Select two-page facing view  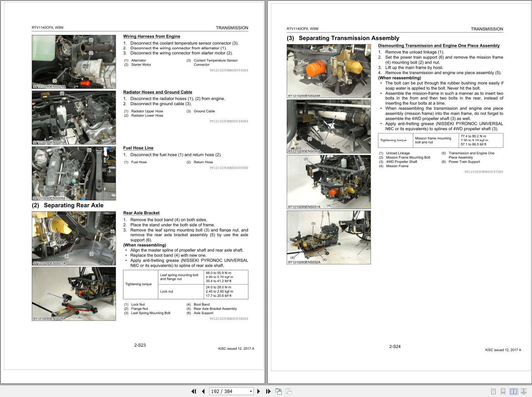click(x=513, y=392)
